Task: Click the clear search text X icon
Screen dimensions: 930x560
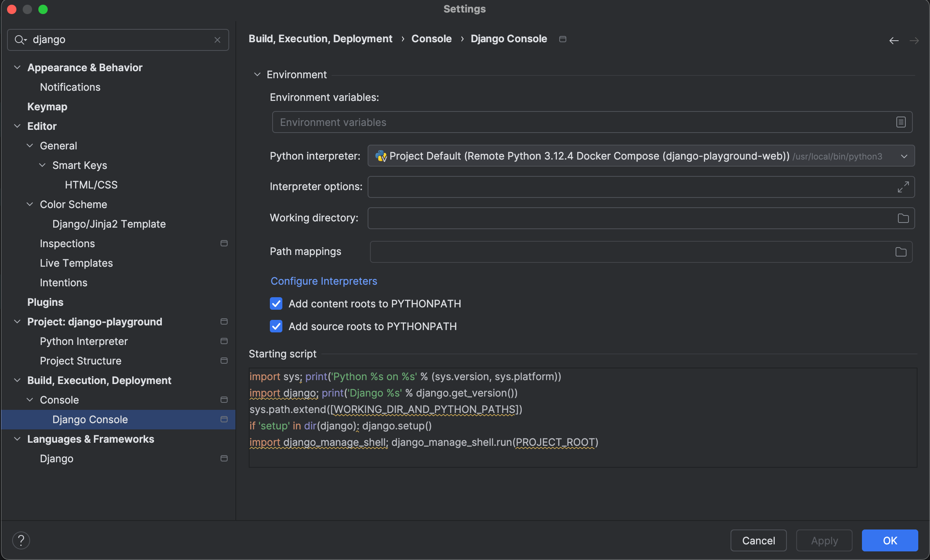Action: tap(217, 40)
